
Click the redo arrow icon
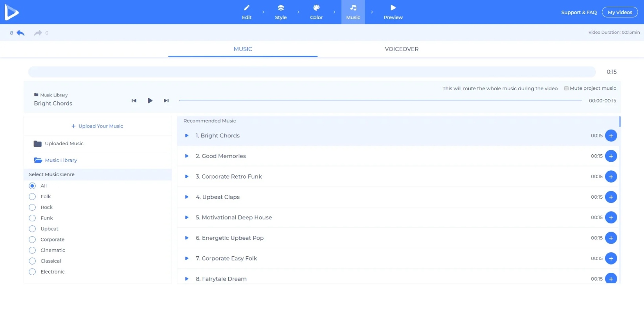[x=38, y=33]
